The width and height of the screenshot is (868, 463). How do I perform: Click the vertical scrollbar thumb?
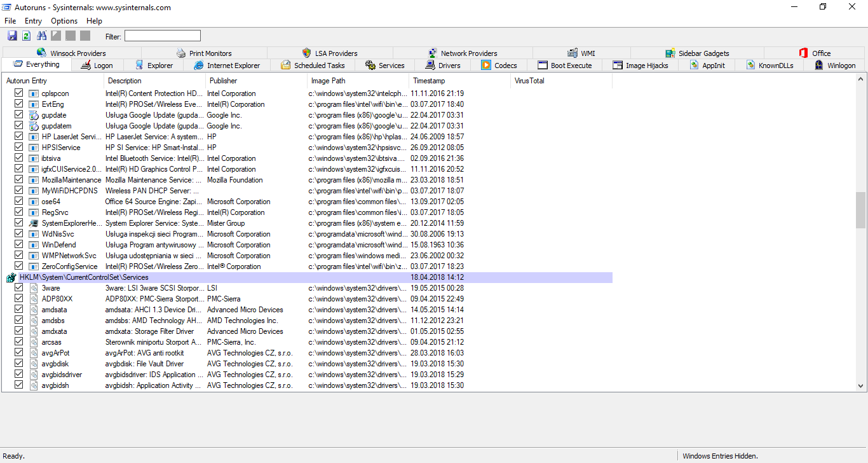(x=861, y=210)
